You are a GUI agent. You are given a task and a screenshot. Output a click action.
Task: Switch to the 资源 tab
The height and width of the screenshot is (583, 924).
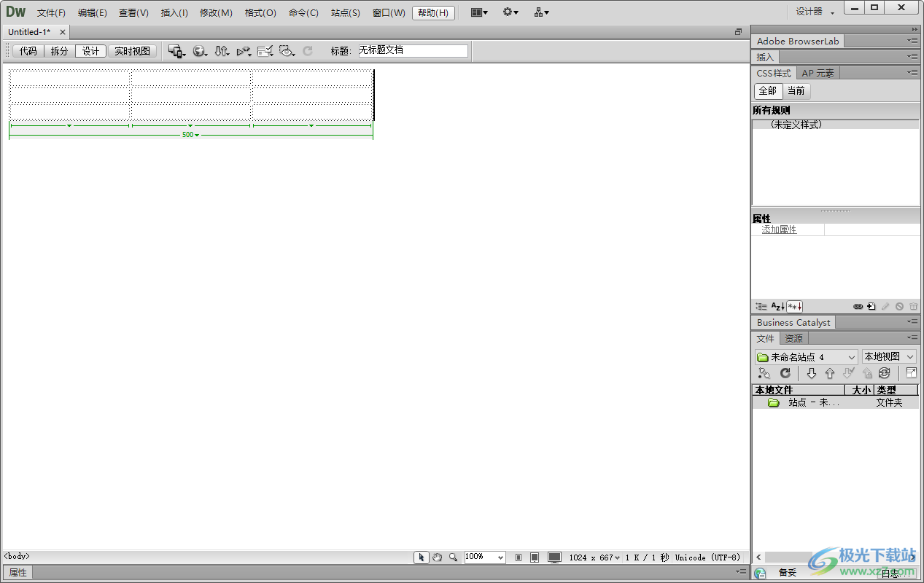[793, 338]
